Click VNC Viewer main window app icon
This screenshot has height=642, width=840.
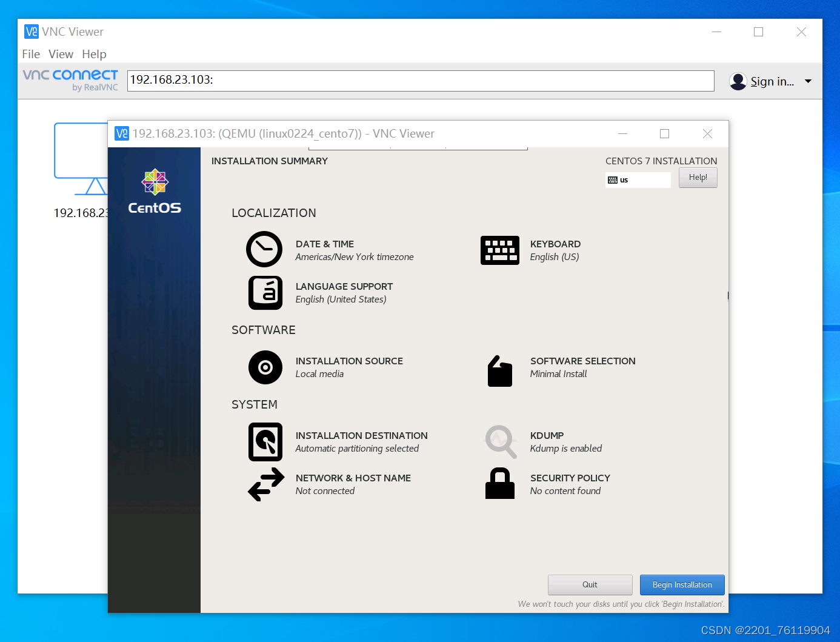point(32,32)
